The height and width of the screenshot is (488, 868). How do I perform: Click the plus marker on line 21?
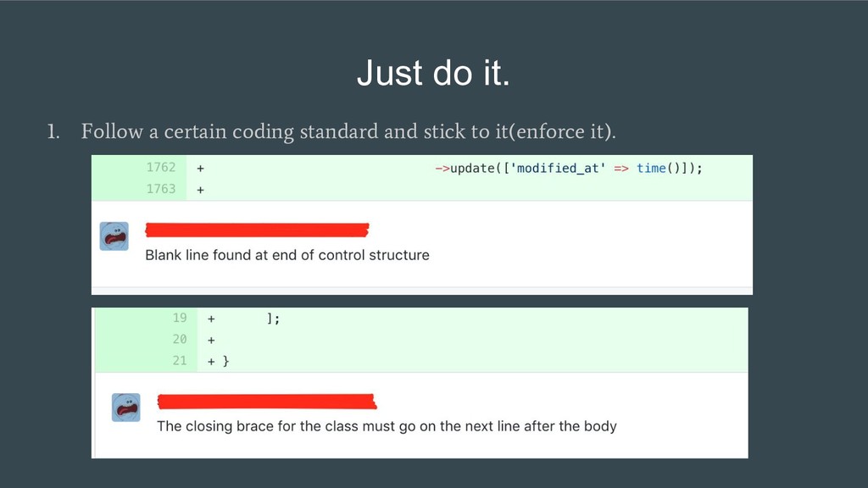pos(211,362)
